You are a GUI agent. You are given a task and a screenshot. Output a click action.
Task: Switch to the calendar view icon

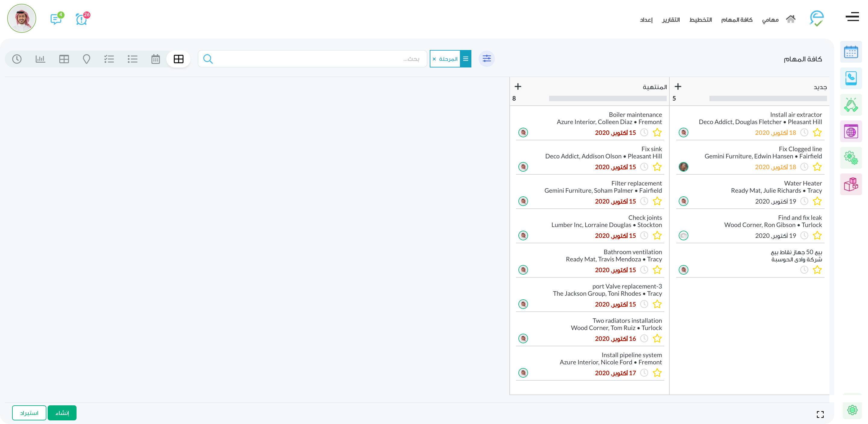point(155,59)
